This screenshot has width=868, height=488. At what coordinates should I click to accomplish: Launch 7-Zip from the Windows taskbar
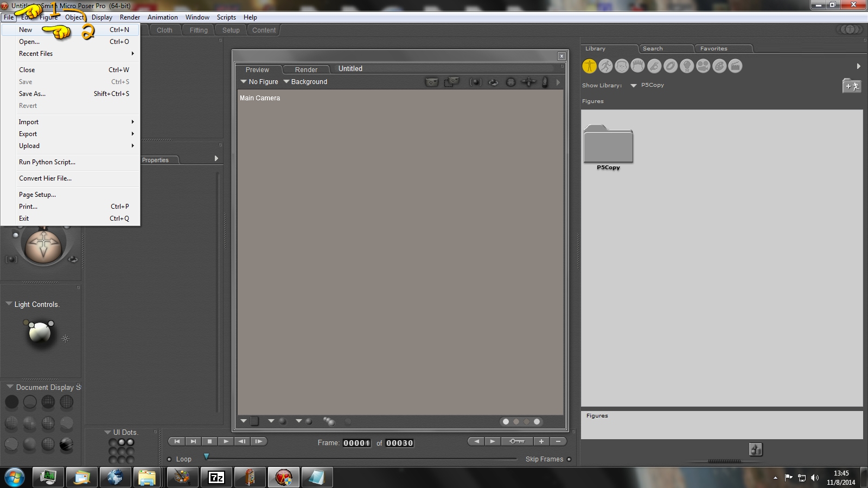pyautogui.click(x=216, y=477)
